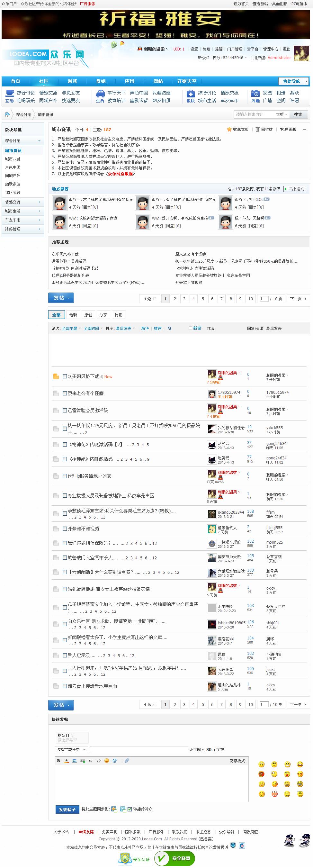Screen dimensions: 313x868
Task: Click the top 发帖 button
Action: point(61,298)
